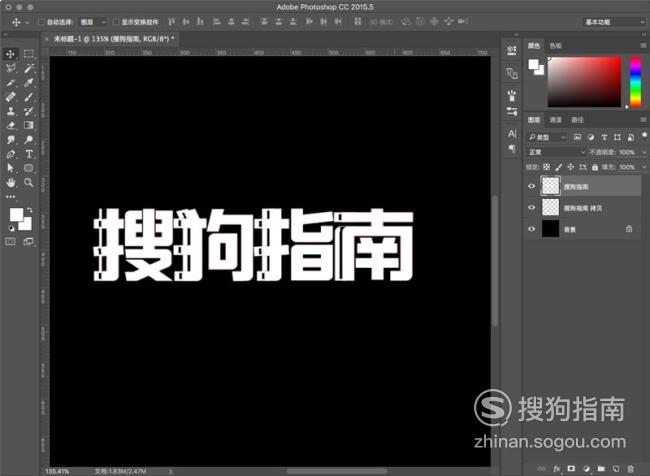Image resolution: width=650 pixels, height=476 pixels.
Task: Hide the 搜狗指南 top layer
Action: pos(531,186)
